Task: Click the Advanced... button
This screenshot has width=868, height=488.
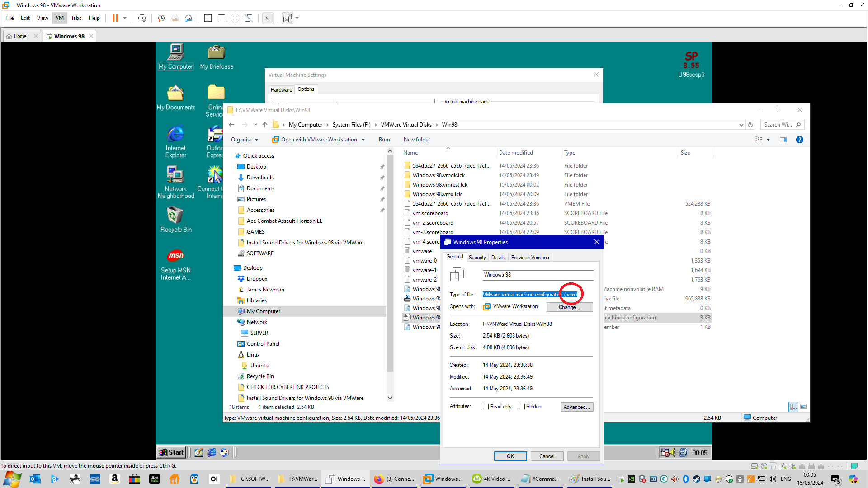Action: [576, 407]
